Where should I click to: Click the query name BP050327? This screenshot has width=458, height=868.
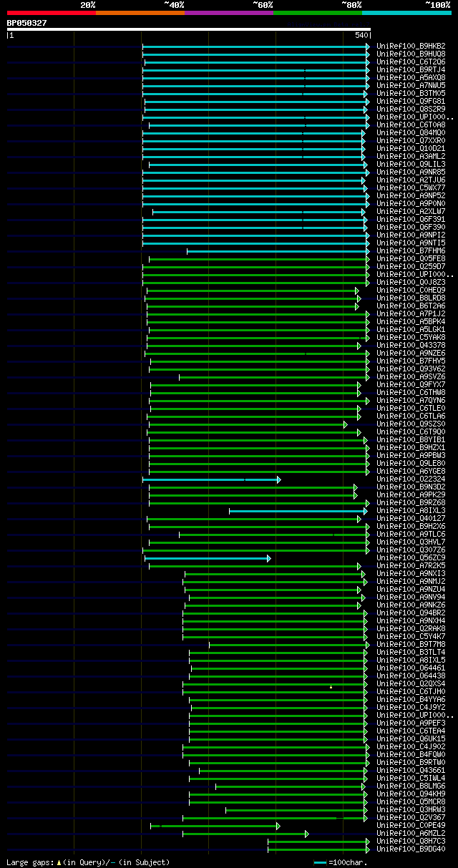click(x=27, y=23)
